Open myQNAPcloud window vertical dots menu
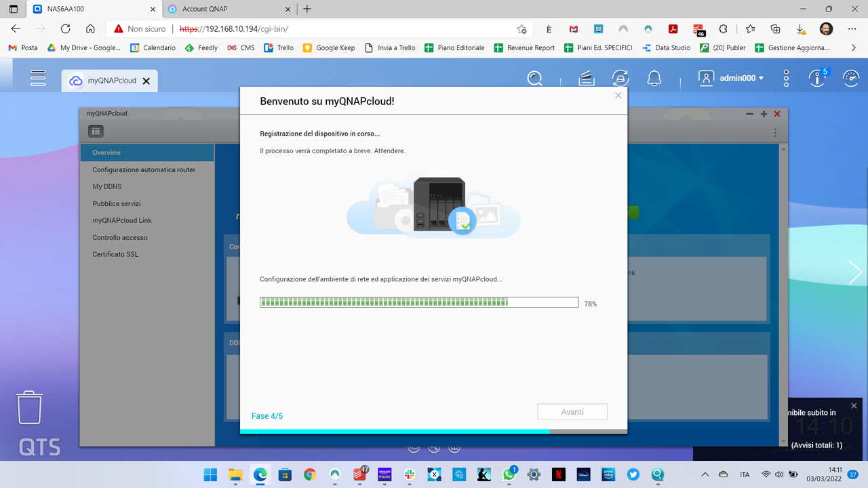The width and height of the screenshot is (868, 488). pyautogui.click(x=776, y=132)
